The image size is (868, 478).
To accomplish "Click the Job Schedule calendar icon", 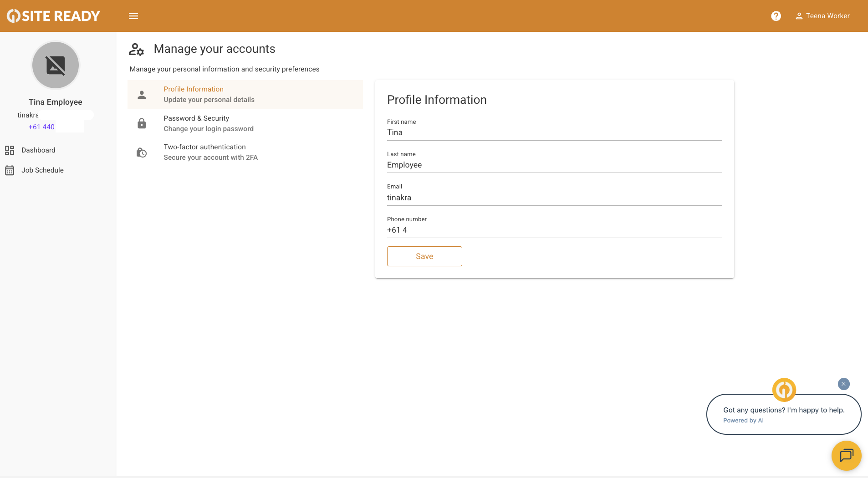I will (10, 170).
